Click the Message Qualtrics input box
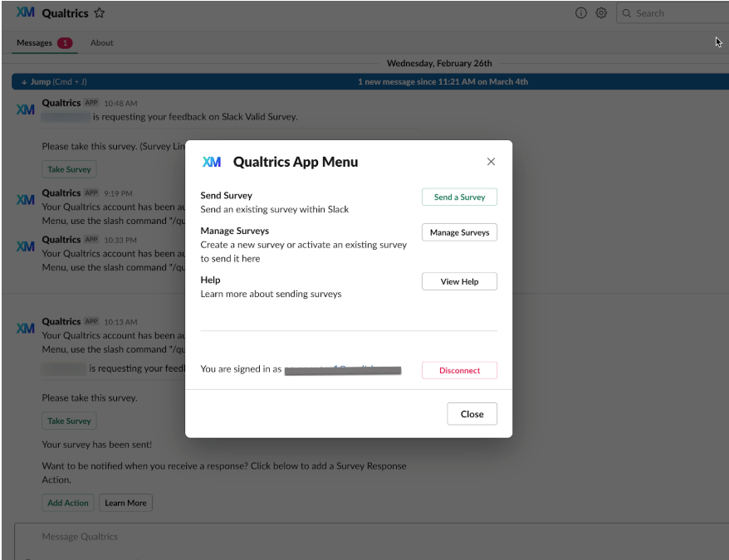 (372, 541)
